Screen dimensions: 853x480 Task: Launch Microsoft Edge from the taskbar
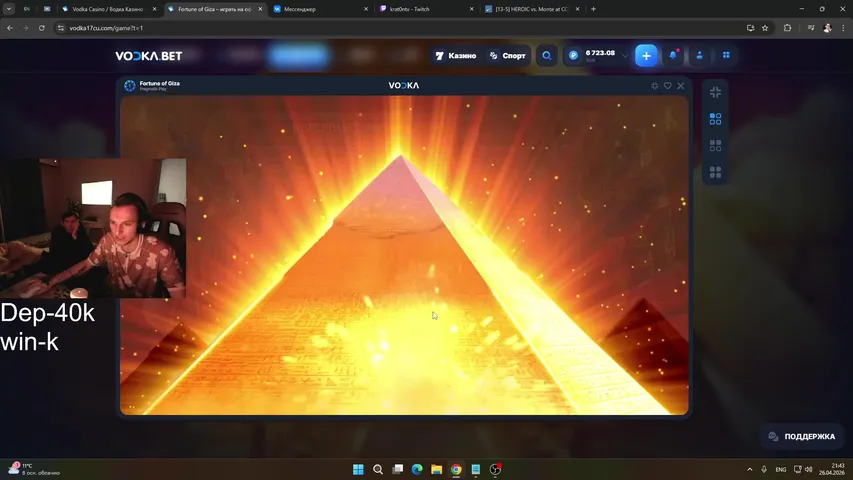click(417, 469)
